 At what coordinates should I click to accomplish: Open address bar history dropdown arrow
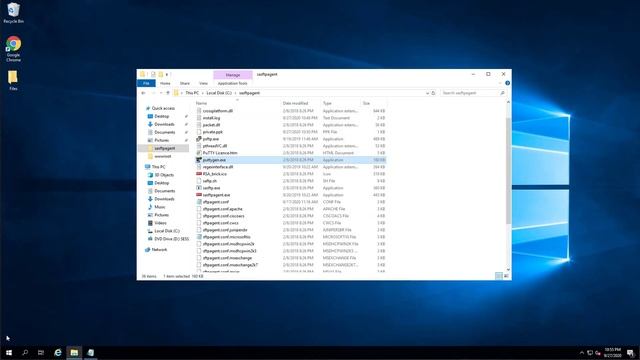pyautogui.click(x=427, y=93)
